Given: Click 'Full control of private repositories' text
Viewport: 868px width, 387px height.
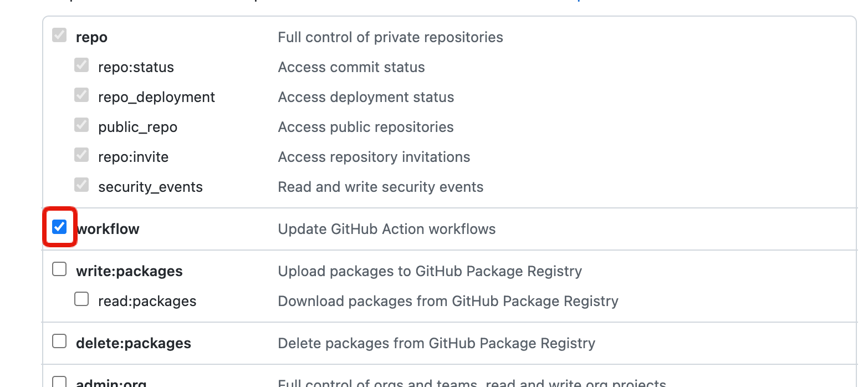Looking at the screenshot, I should click(x=390, y=37).
